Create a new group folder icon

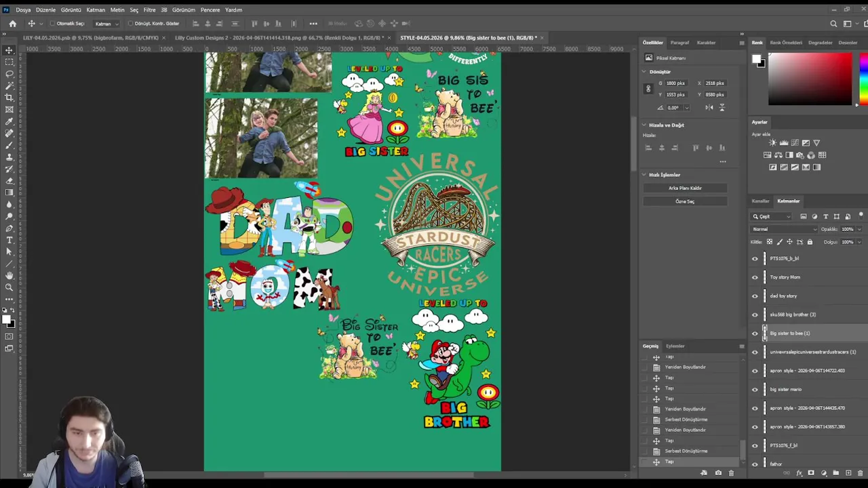click(x=835, y=473)
